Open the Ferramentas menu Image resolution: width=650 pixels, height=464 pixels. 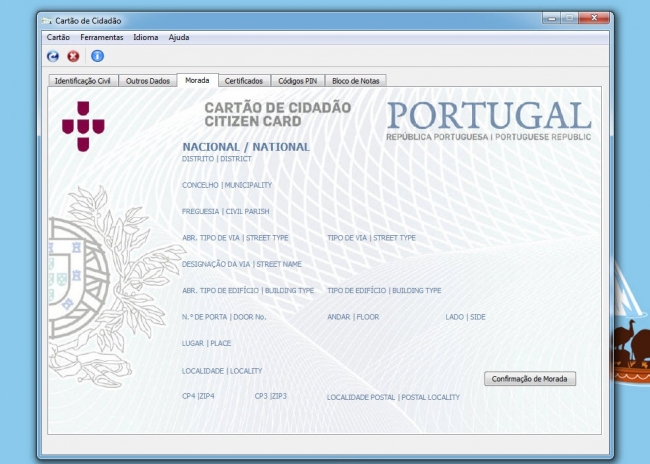coord(102,37)
